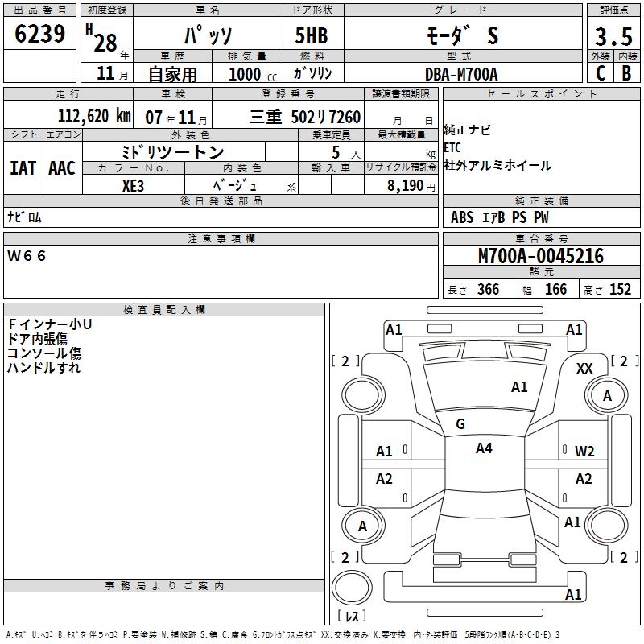Click the recycle deposit 8,190円
This screenshot has width=644, height=644.
click(411, 186)
